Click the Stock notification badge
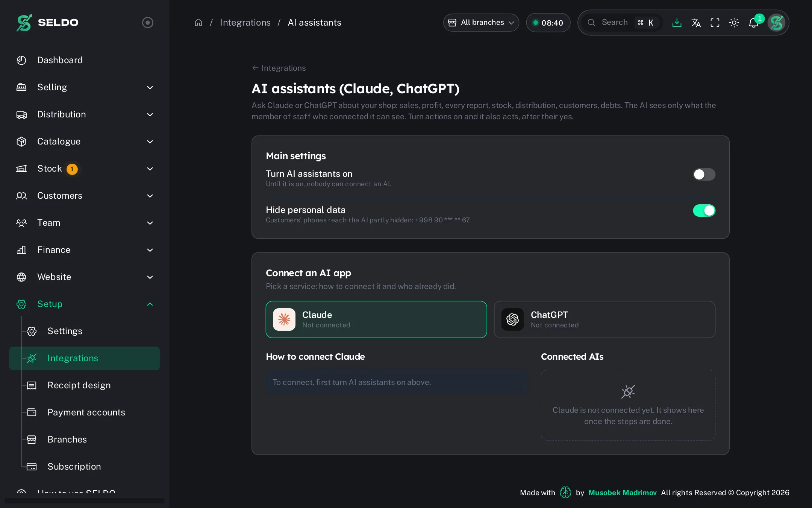 click(x=72, y=169)
